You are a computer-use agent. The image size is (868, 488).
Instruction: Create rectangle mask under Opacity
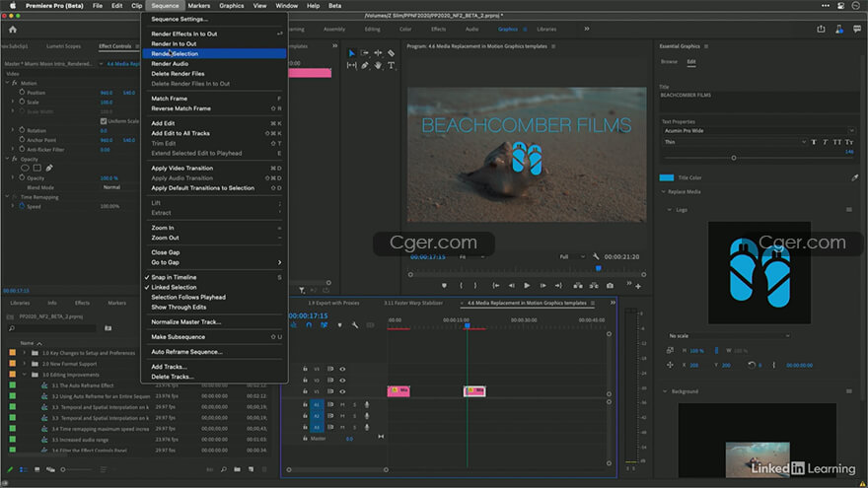pos(37,168)
